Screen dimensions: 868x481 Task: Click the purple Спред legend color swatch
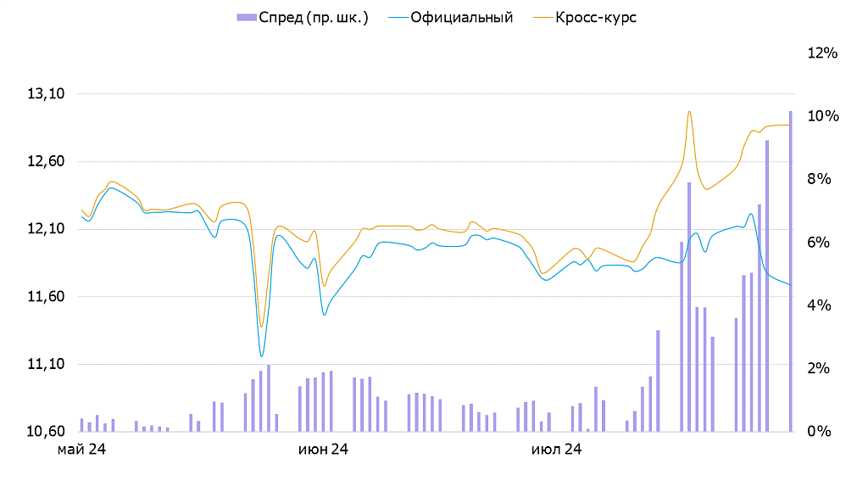click(x=247, y=17)
